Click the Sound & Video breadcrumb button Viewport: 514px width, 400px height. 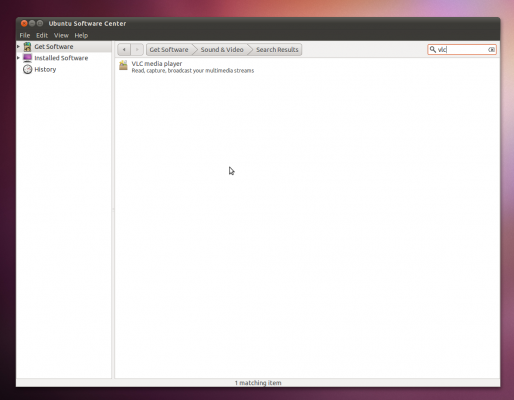coord(222,50)
